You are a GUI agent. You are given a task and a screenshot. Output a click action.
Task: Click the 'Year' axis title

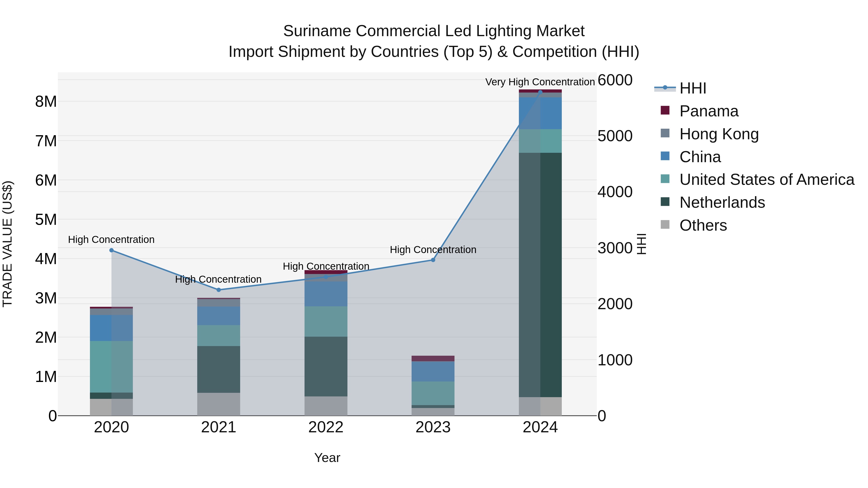327,458
